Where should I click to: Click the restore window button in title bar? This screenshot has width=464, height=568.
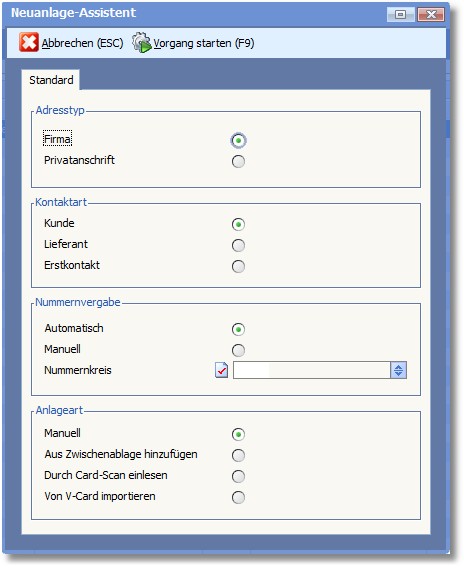point(400,14)
